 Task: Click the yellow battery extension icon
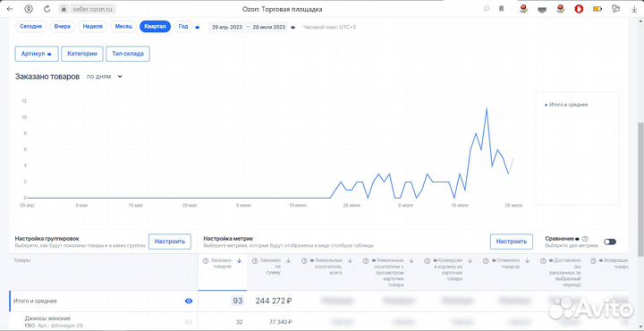tap(597, 9)
